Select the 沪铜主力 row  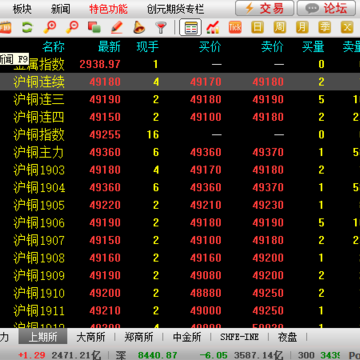(x=180, y=152)
